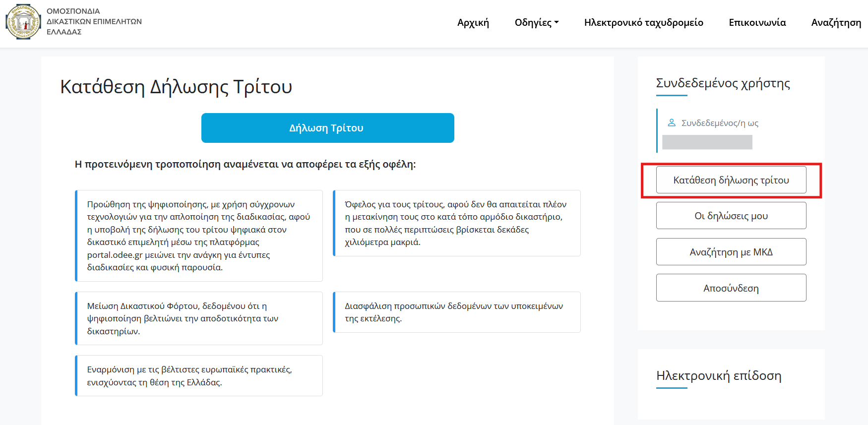Viewport: 868px width, 425px height.
Task: Click the user profile icon beside Συνδεδεμένος/η ως
Action: (672, 122)
